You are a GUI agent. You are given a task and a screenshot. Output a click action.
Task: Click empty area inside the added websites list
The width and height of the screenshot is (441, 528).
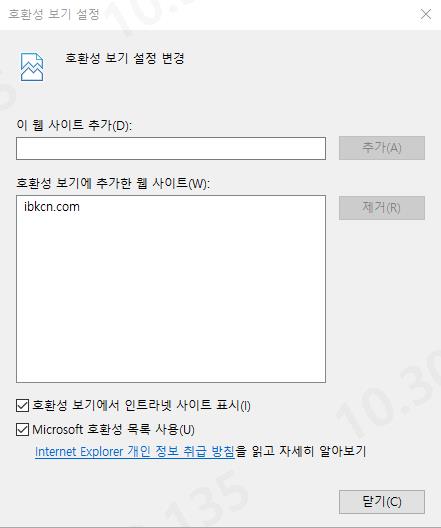pos(171,296)
